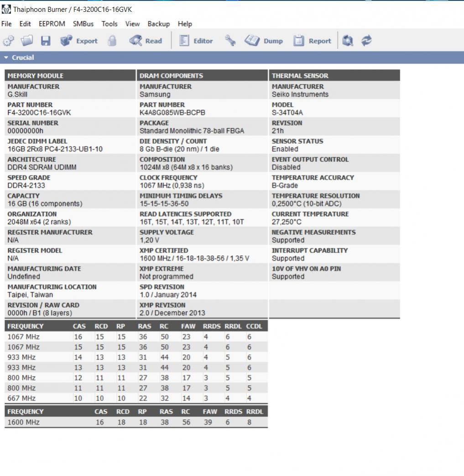464x476 pixels.
Task: Open the View menu
Action: (x=132, y=24)
